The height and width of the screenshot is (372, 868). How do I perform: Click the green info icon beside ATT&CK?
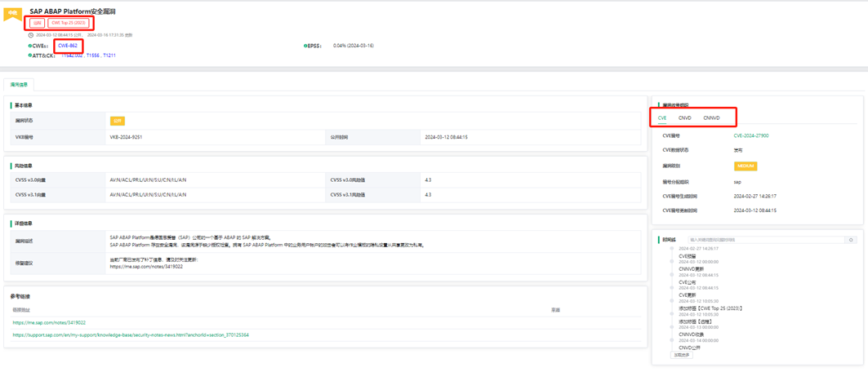29,55
